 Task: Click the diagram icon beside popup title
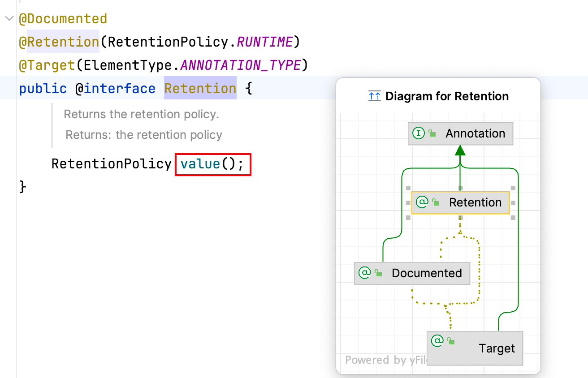[374, 96]
